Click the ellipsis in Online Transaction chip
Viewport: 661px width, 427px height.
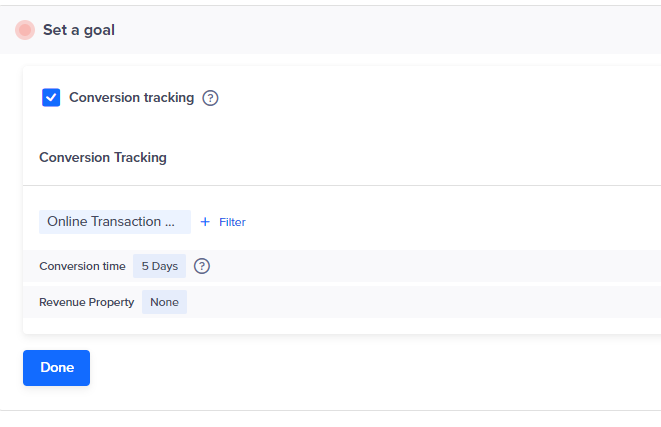(x=169, y=224)
